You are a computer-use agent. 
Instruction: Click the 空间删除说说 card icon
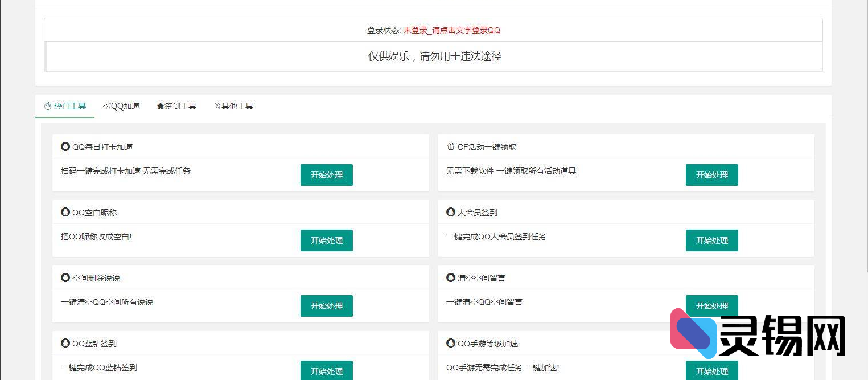click(65, 277)
